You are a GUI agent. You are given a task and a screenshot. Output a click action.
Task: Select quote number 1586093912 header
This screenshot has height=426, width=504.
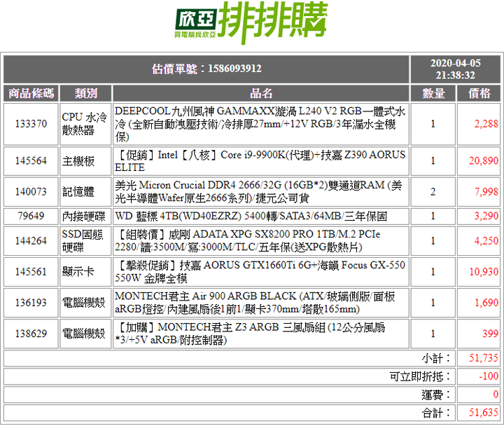[x=206, y=69]
